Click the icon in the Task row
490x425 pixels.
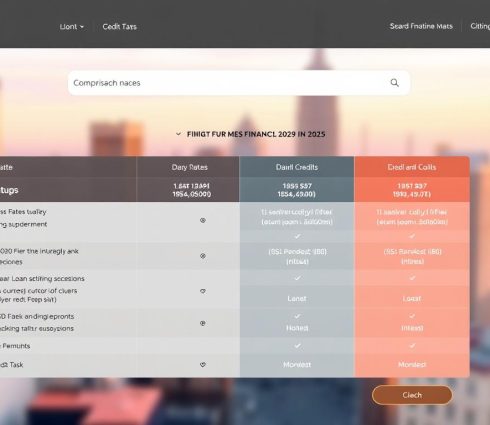pyautogui.click(x=203, y=365)
